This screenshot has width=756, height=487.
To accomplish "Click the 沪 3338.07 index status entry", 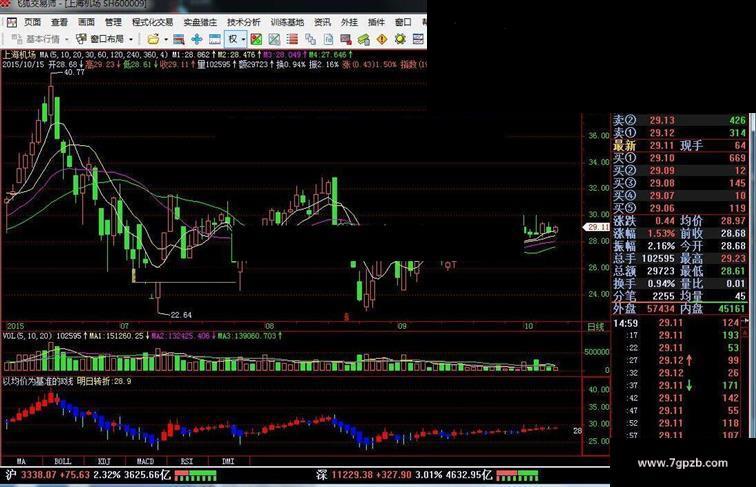I will point(88,475).
